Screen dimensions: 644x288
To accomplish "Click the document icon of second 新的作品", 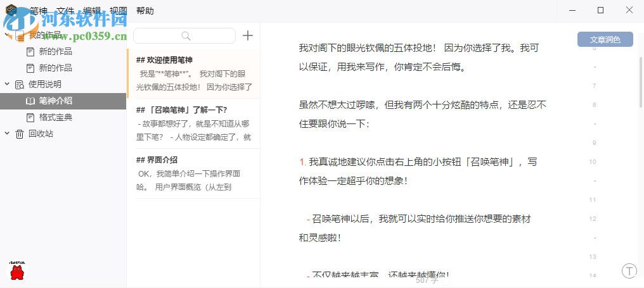I will tap(30, 68).
